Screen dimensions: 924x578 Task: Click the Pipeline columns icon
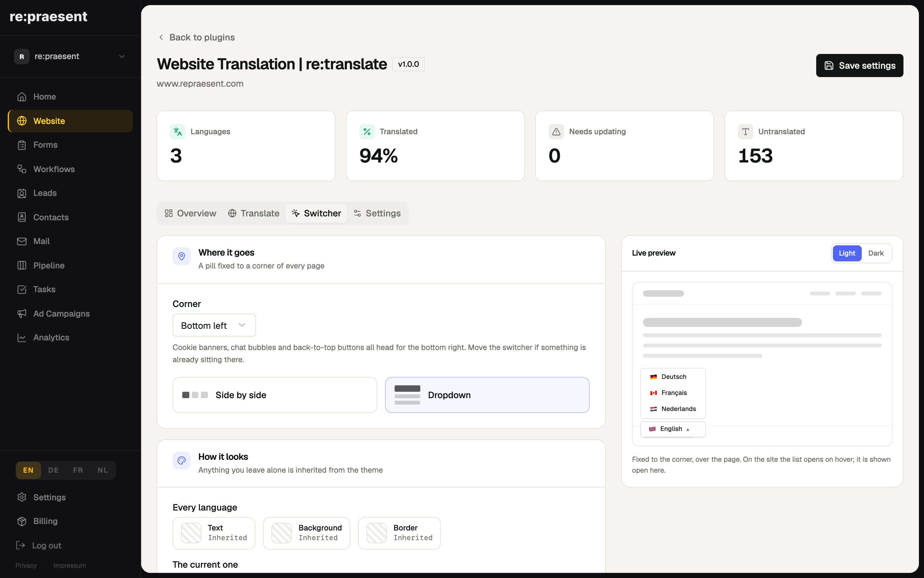click(x=22, y=265)
